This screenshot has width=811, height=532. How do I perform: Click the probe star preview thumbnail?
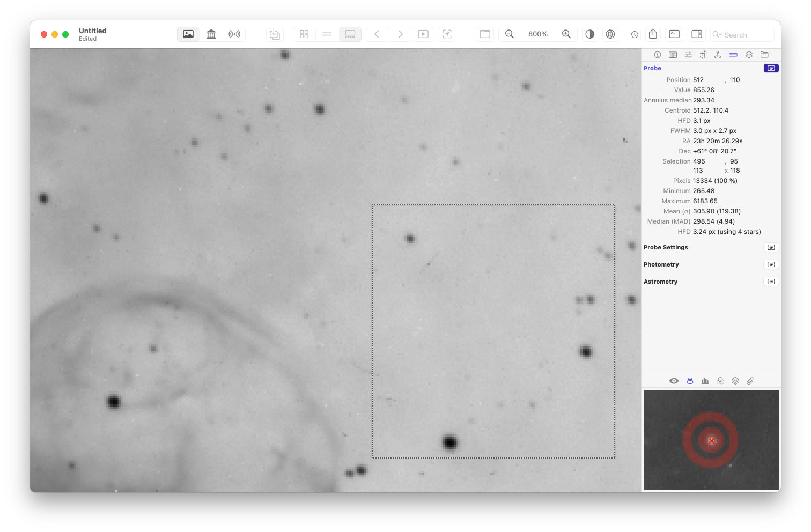pyautogui.click(x=711, y=440)
